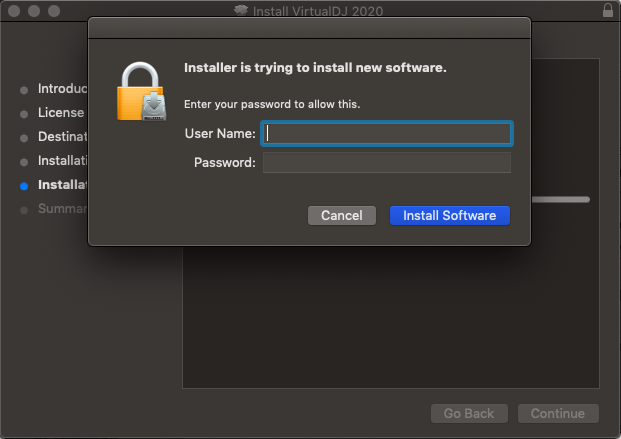Click the gray bullet beside the Destination step
The height and width of the screenshot is (439, 621).
pos(24,137)
